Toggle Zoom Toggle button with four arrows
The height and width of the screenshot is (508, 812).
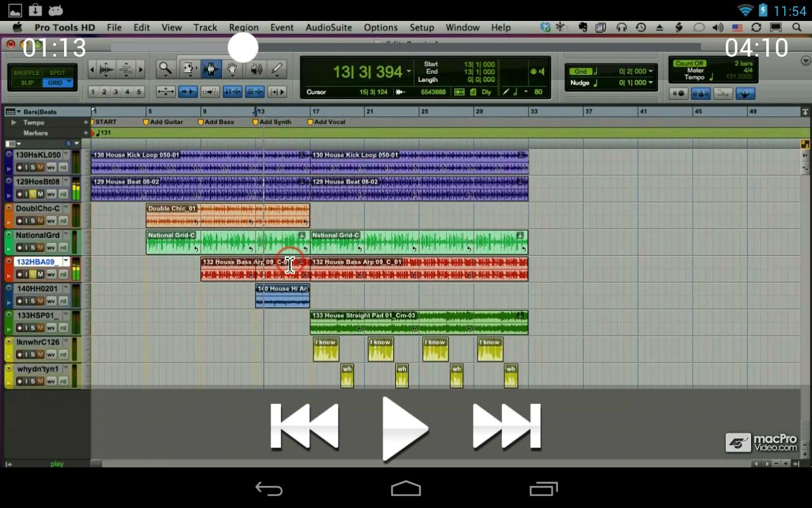point(166,92)
